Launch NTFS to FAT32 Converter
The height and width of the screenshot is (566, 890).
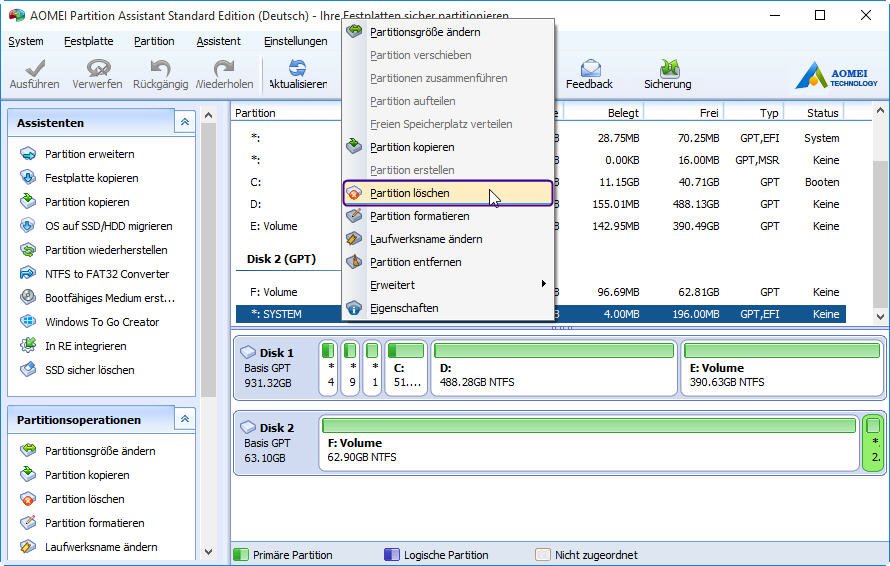pyautogui.click(x=107, y=274)
